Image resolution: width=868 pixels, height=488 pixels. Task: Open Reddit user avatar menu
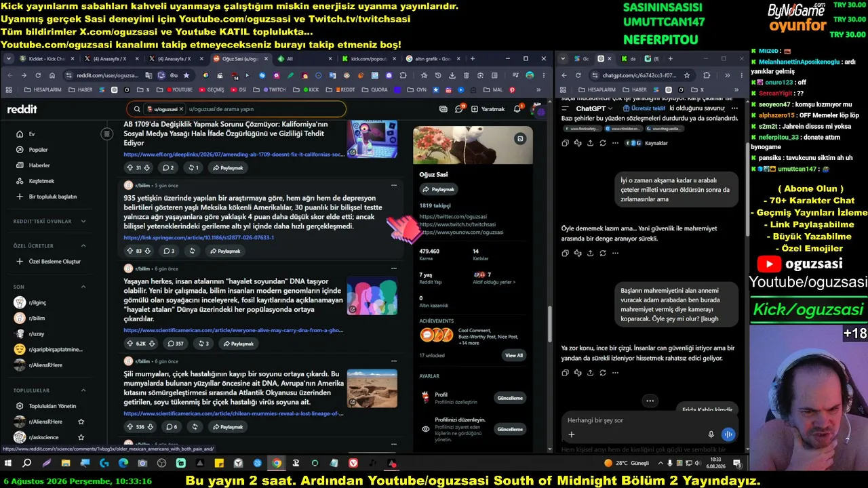[537, 108]
